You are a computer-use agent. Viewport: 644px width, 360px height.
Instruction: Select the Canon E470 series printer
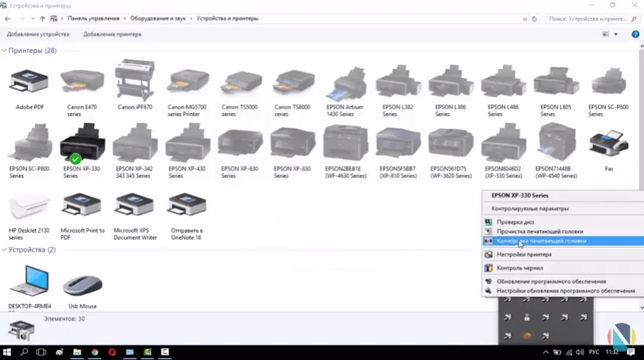coord(82,81)
